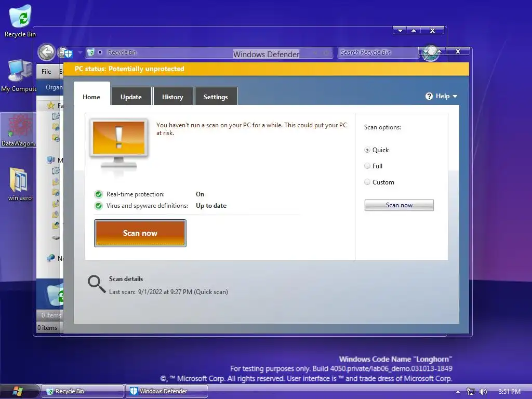This screenshot has height=399, width=532.
Task: Open the win aero folder on desktop
Action: click(20, 184)
